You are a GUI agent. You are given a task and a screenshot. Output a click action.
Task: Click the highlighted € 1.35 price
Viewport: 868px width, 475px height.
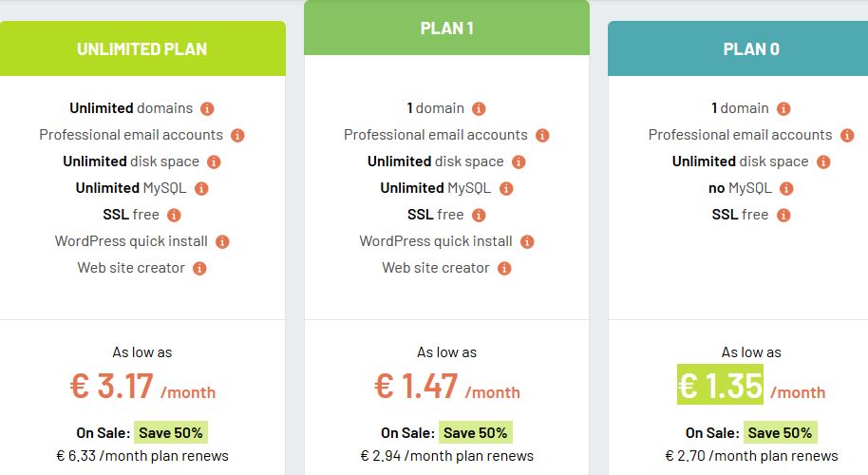point(720,385)
